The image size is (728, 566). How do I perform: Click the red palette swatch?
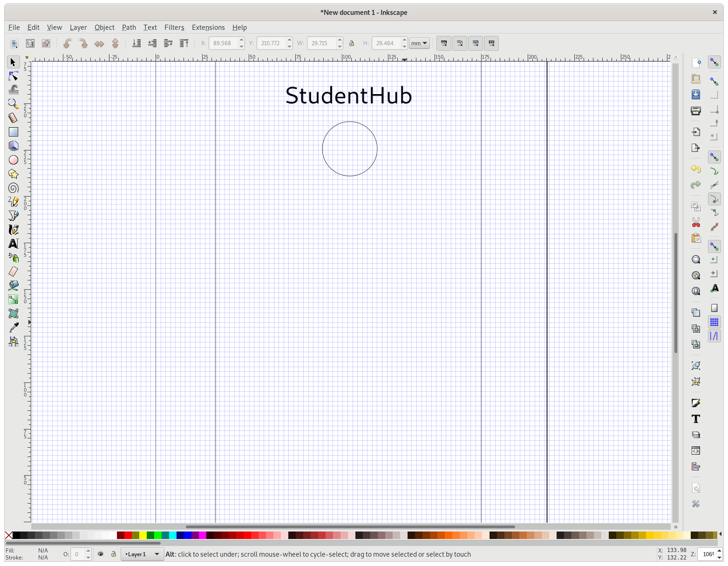pos(128,535)
